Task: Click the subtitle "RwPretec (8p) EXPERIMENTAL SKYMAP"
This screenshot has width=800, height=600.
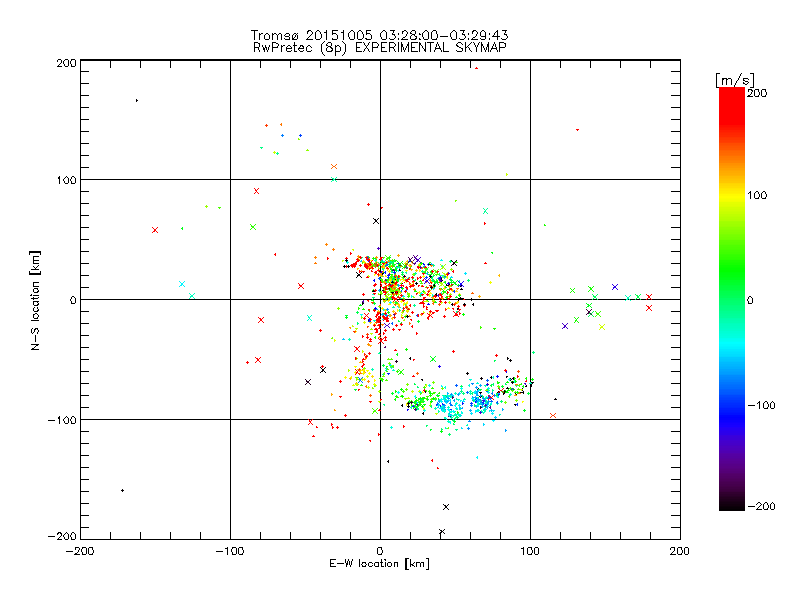Action: 379,48
